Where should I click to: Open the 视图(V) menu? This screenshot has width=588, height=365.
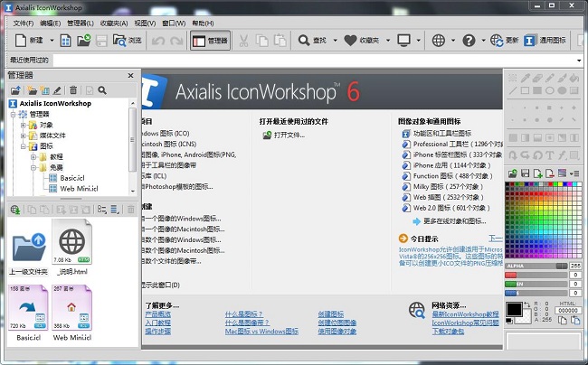pyautogui.click(x=144, y=23)
